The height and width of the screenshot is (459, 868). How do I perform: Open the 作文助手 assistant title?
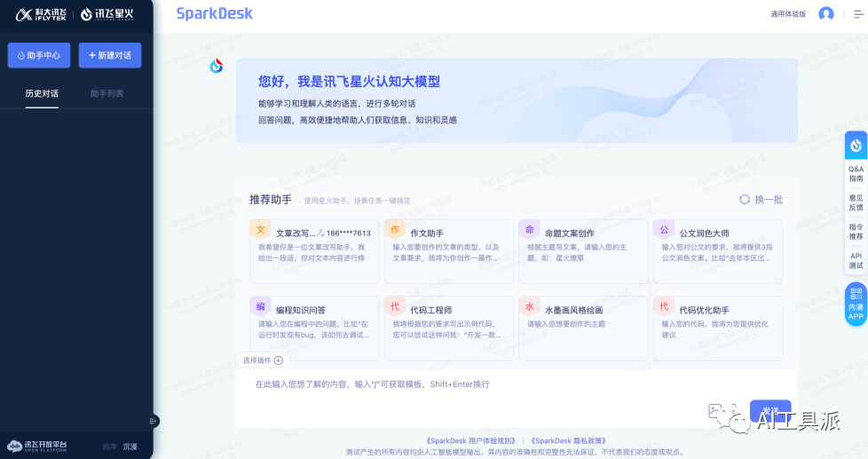[x=427, y=233]
